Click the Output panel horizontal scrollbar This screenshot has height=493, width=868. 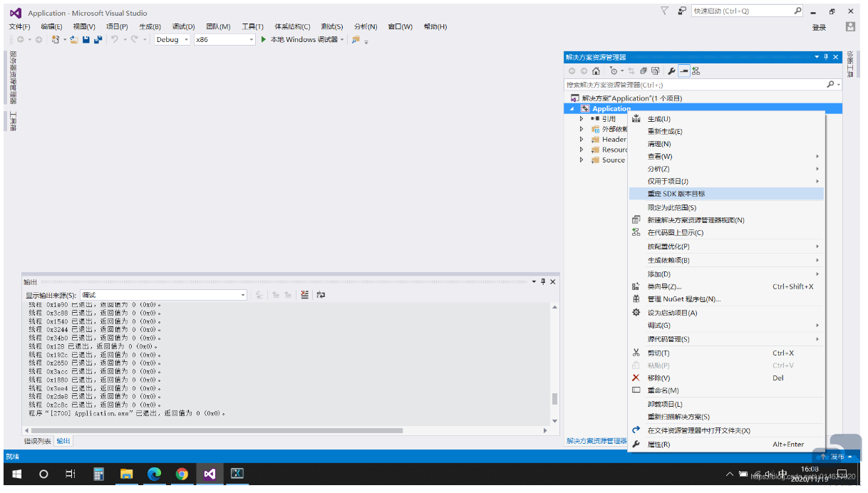pyautogui.click(x=214, y=430)
